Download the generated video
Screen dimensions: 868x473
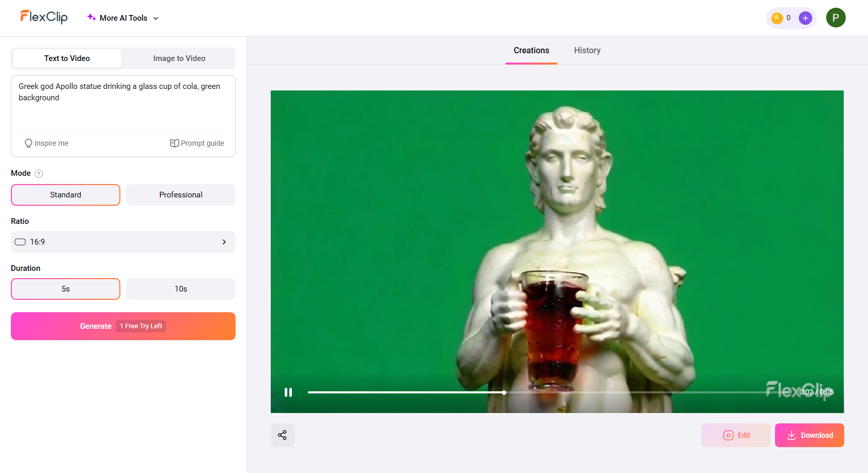(x=809, y=435)
